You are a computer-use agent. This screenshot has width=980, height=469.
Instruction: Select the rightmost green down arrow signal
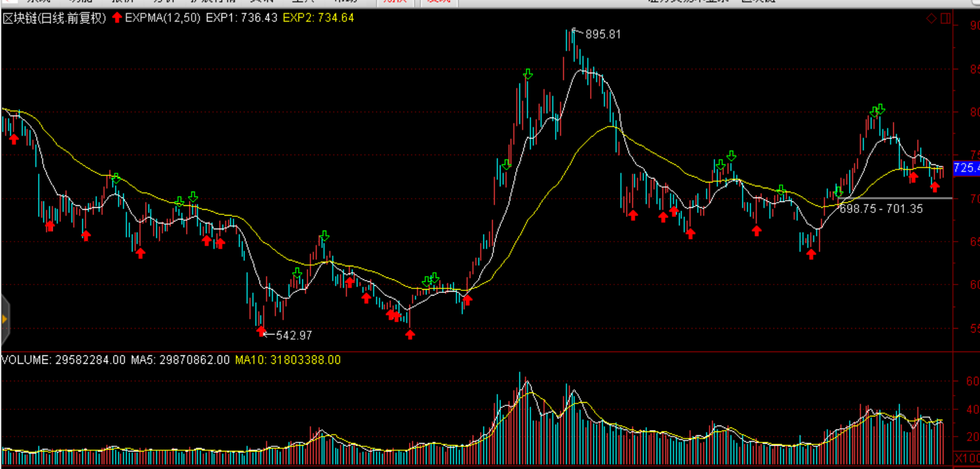click(880, 108)
